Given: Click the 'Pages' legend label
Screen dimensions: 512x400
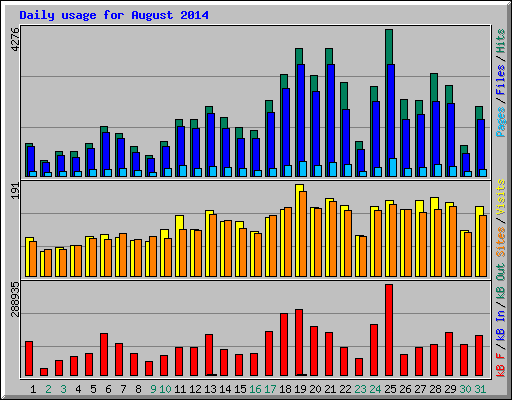Looking at the screenshot, I should pyautogui.click(x=501, y=122).
